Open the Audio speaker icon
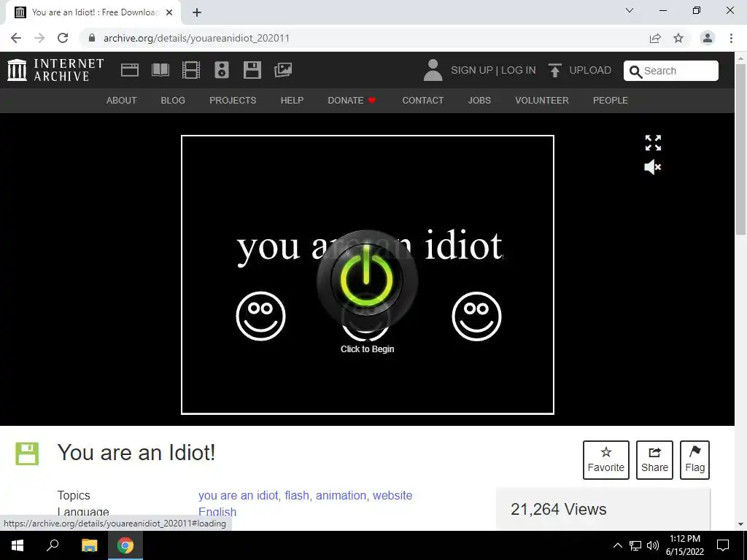Image resolution: width=747 pixels, height=560 pixels. point(222,70)
